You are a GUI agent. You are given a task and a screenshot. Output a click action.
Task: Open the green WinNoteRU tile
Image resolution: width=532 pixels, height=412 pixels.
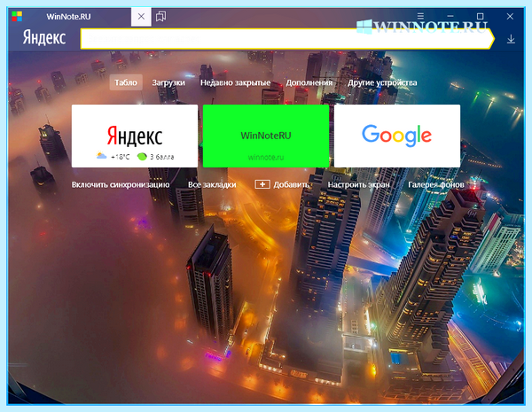click(x=266, y=136)
